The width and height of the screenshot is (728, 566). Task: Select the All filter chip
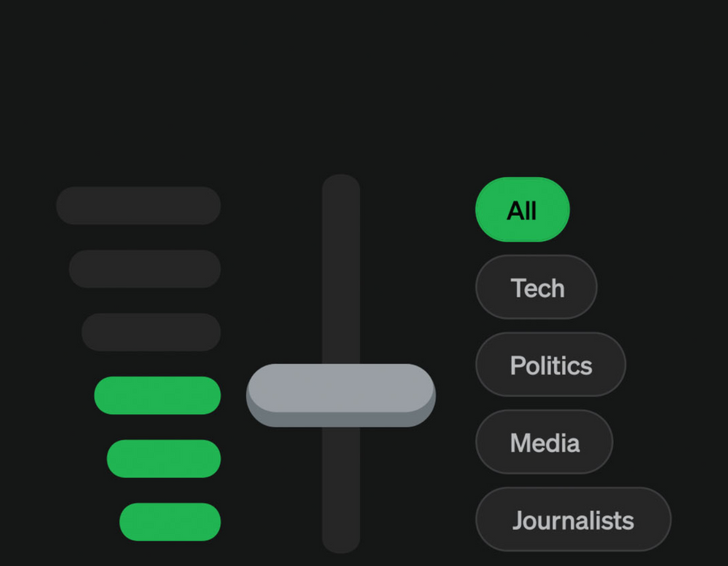(522, 209)
